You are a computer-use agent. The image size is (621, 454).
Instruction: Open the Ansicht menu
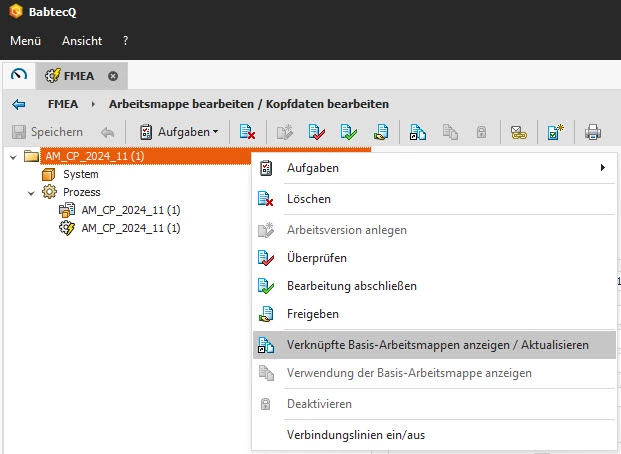(82, 41)
